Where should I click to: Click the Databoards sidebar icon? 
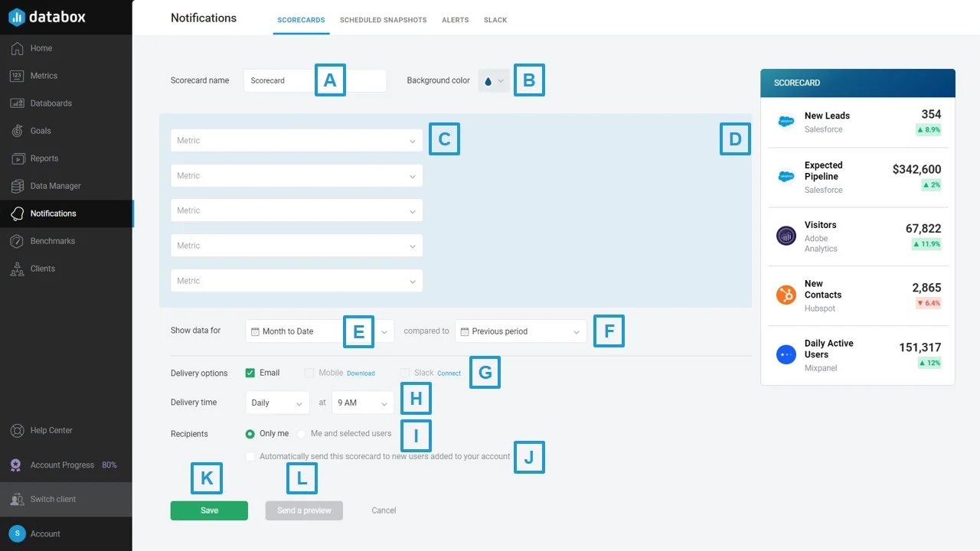click(17, 103)
